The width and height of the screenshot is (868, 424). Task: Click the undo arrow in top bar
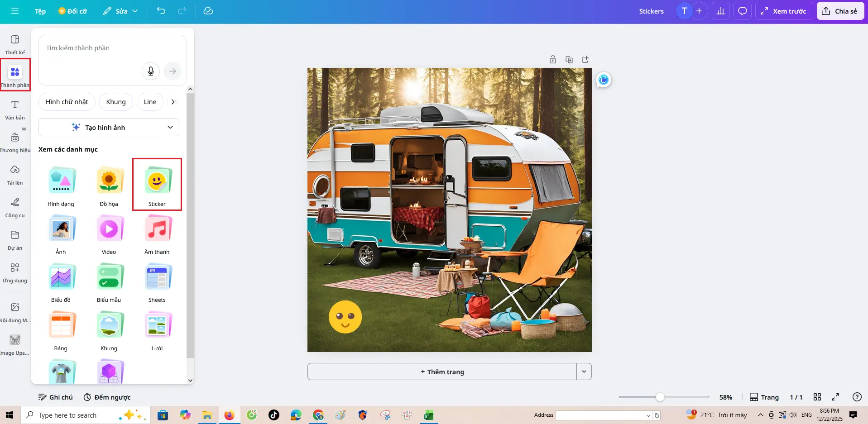(161, 11)
